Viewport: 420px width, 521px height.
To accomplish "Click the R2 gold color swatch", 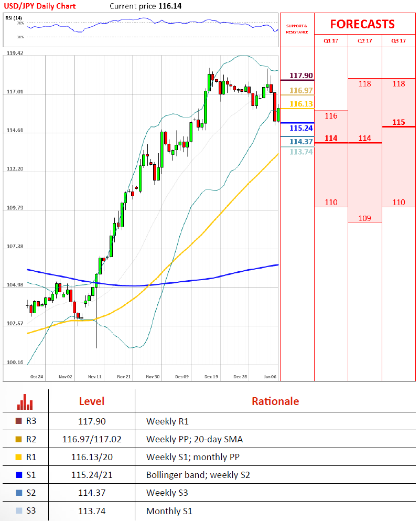I will (18, 439).
